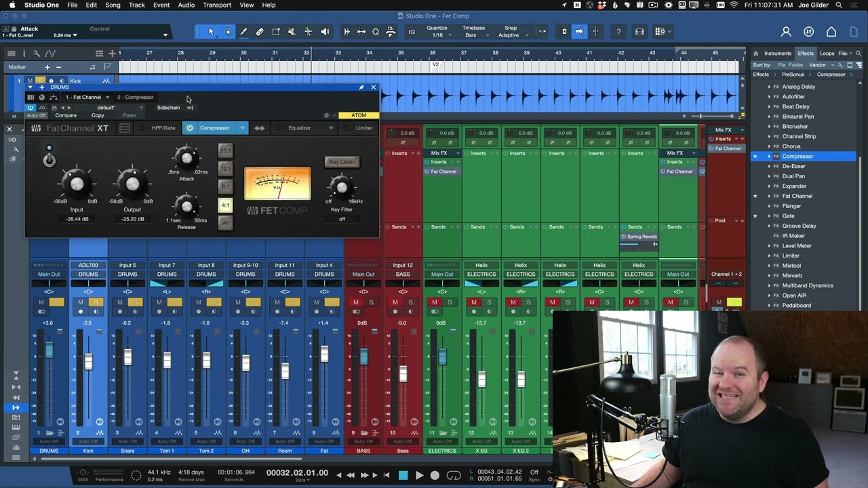Open plugin window settings gear

tap(326, 115)
